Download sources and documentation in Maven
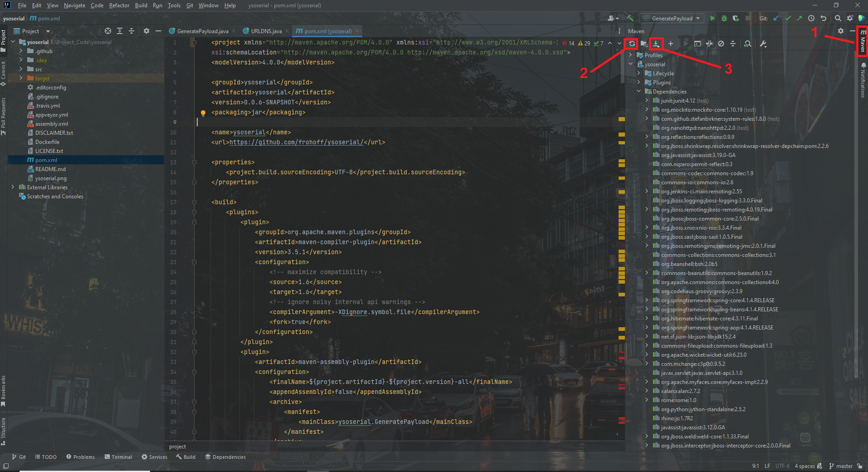This screenshot has height=472, width=868. pyautogui.click(x=656, y=44)
